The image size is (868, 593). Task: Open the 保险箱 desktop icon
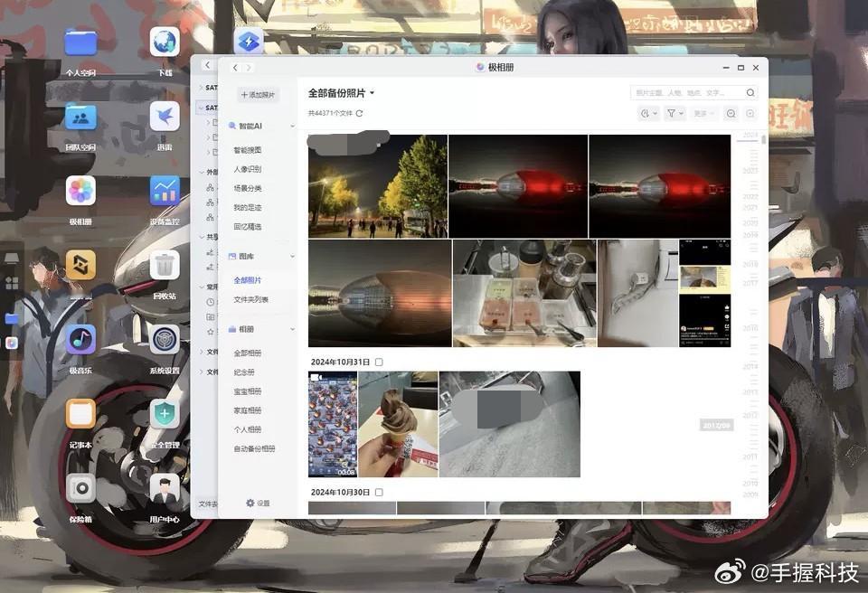point(80,488)
